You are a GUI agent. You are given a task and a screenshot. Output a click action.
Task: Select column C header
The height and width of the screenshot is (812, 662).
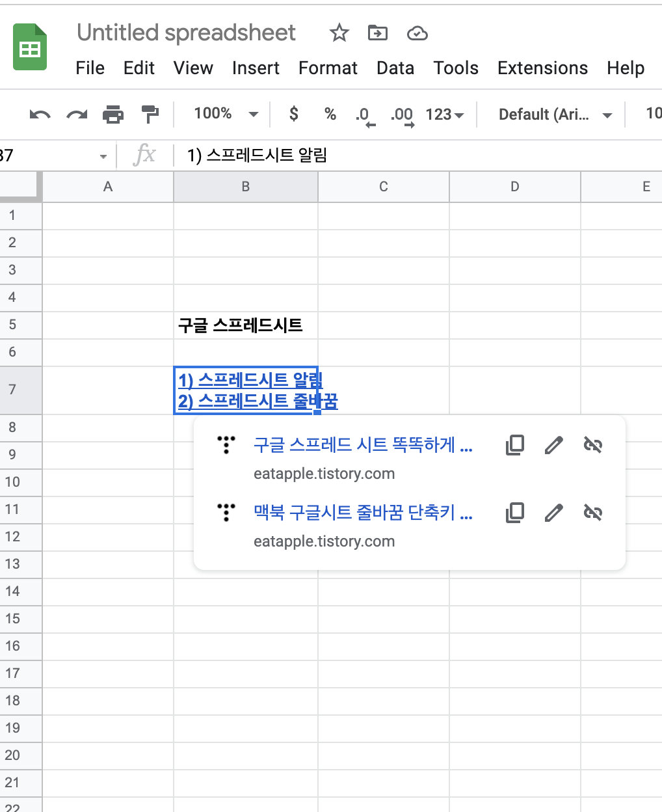click(x=384, y=187)
